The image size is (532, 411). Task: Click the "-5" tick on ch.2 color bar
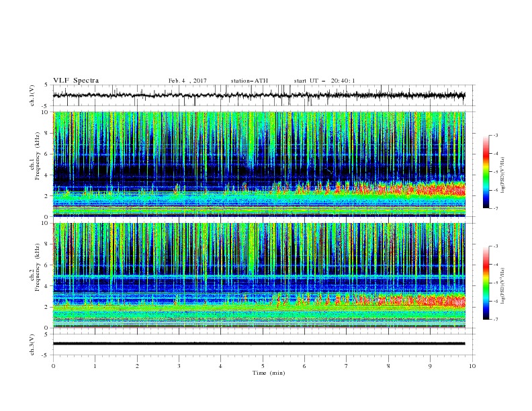coord(495,283)
